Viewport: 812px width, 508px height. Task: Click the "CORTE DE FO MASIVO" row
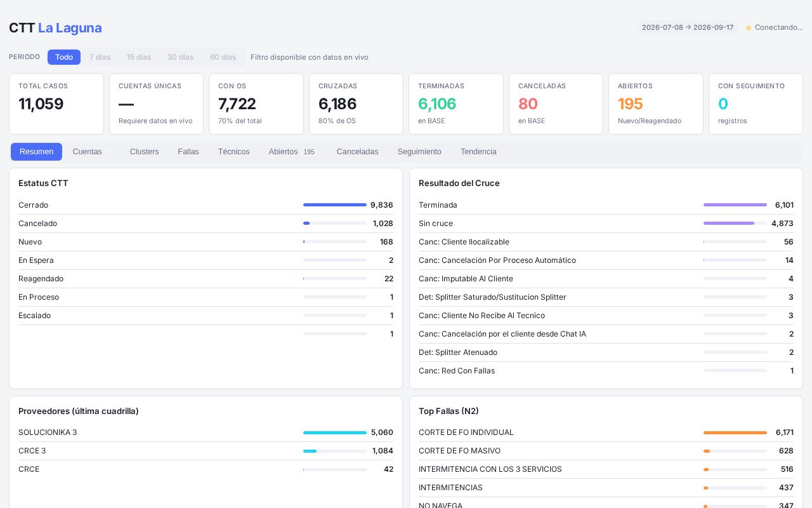(606, 451)
